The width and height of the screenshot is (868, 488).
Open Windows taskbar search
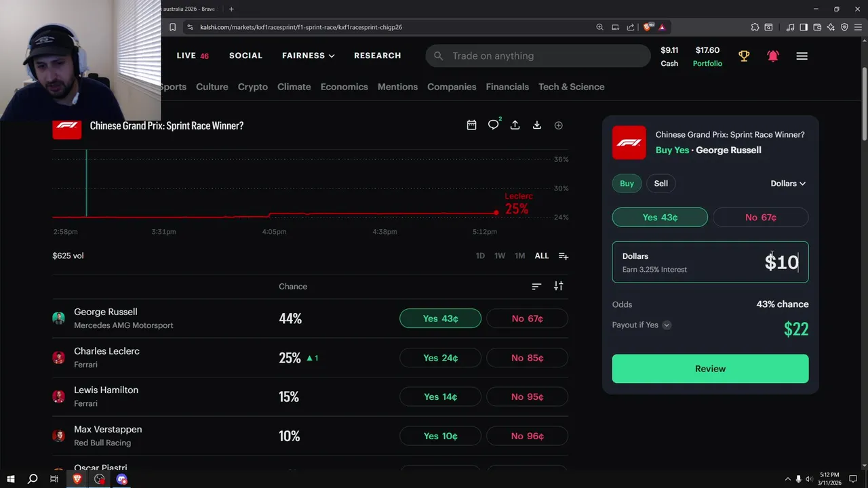32,479
